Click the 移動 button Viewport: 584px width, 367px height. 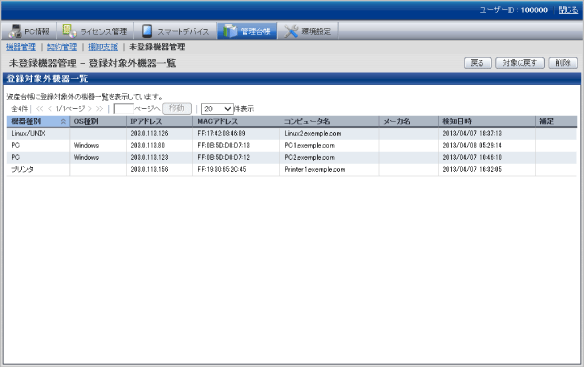(177, 108)
